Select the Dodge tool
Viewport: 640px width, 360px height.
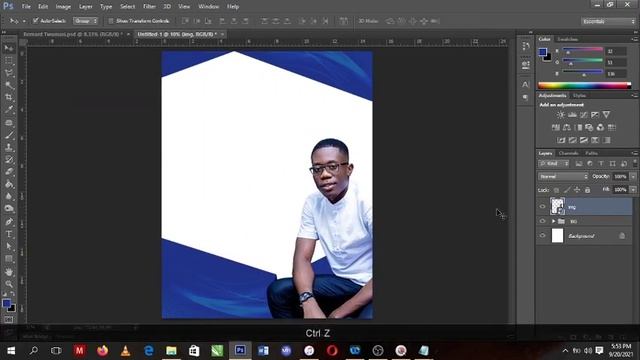9,209
